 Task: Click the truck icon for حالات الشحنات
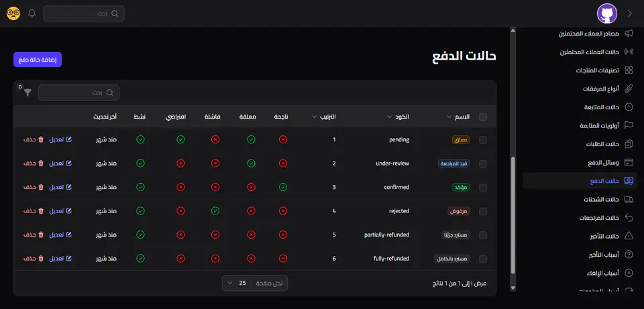point(629,200)
